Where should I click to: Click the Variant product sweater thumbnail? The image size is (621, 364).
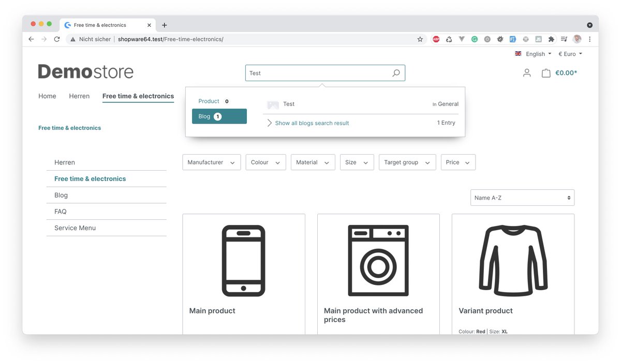tap(512, 260)
